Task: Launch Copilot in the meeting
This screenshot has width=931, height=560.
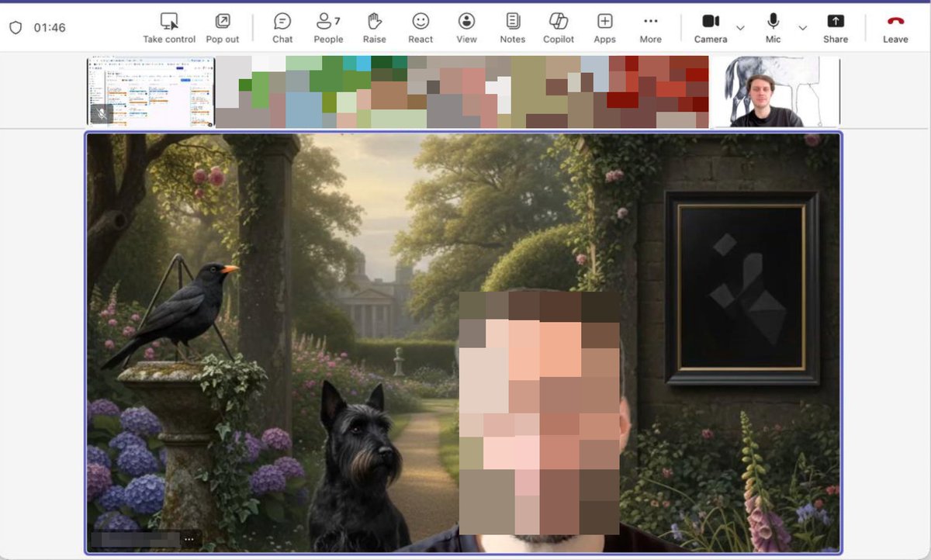Action: click(x=559, y=28)
